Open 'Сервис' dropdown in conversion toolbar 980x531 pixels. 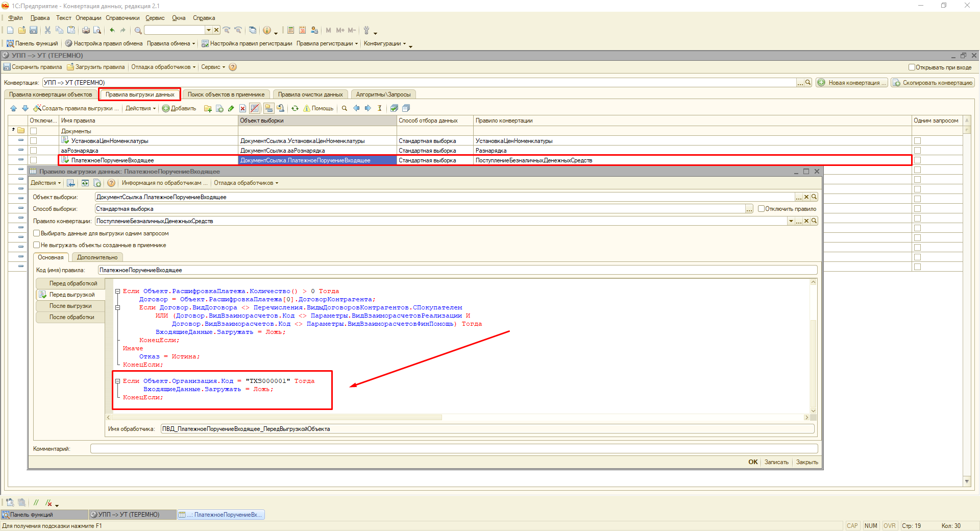[x=213, y=67]
